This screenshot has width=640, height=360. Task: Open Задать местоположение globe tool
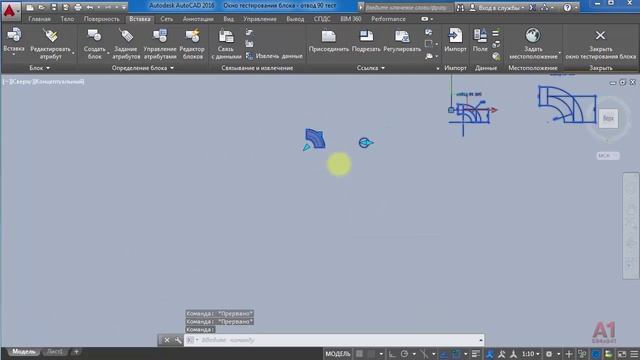point(533,36)
